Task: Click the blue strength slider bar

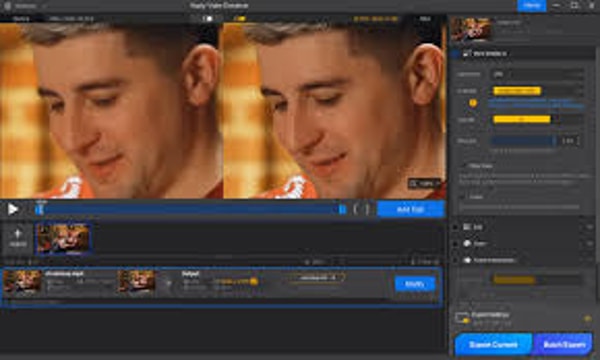Action: pyautogui.click(x=523, y=141)
